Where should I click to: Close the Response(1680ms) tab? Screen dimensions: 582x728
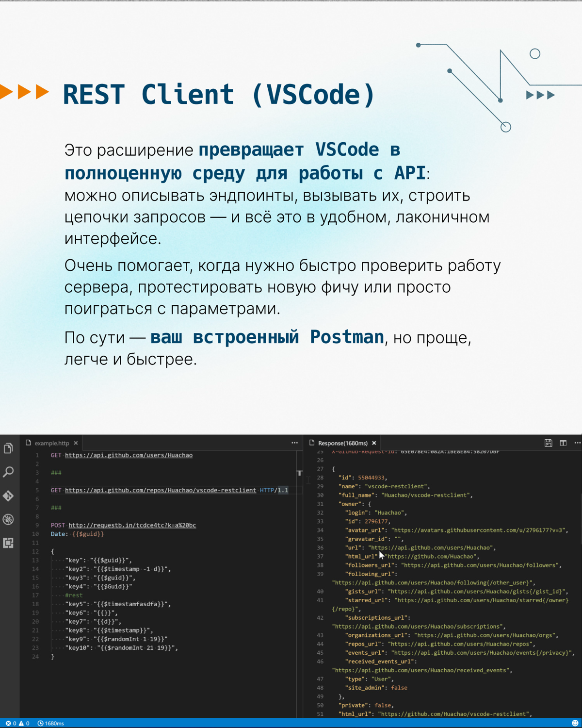374,443
